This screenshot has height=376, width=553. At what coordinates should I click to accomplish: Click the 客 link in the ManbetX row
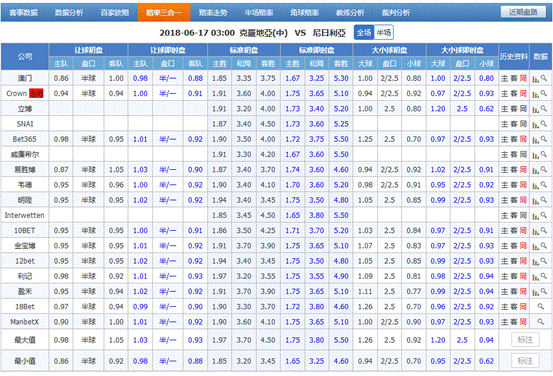514,322
